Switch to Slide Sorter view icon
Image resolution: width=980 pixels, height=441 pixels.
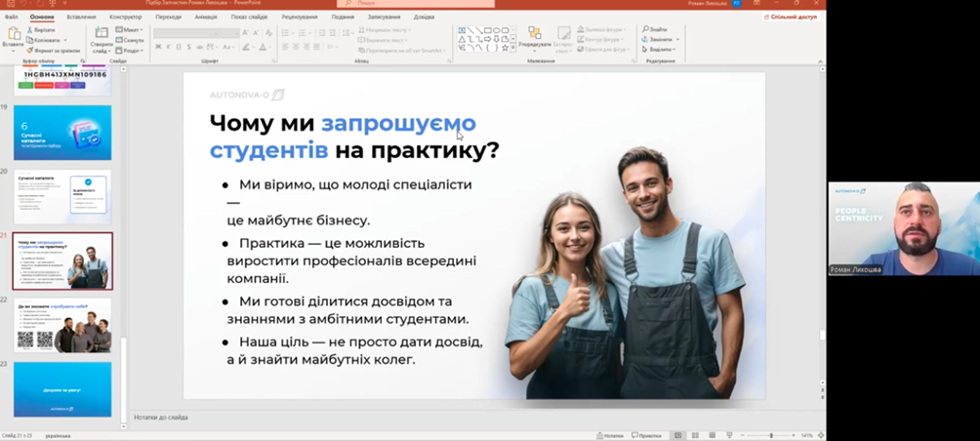695,435
